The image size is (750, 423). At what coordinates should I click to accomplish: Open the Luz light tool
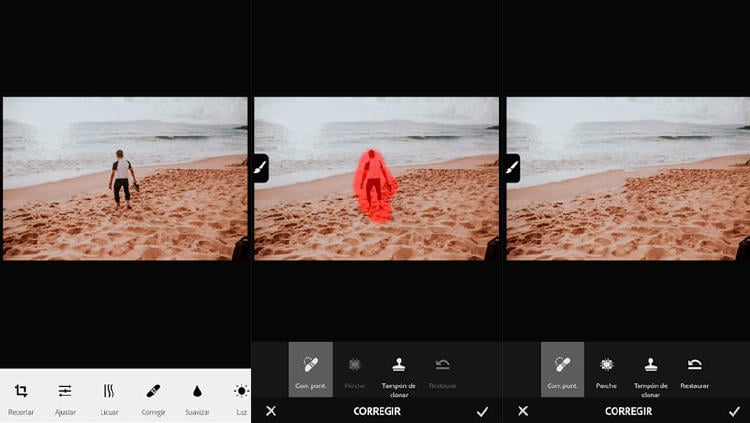(x=240, y=392)
